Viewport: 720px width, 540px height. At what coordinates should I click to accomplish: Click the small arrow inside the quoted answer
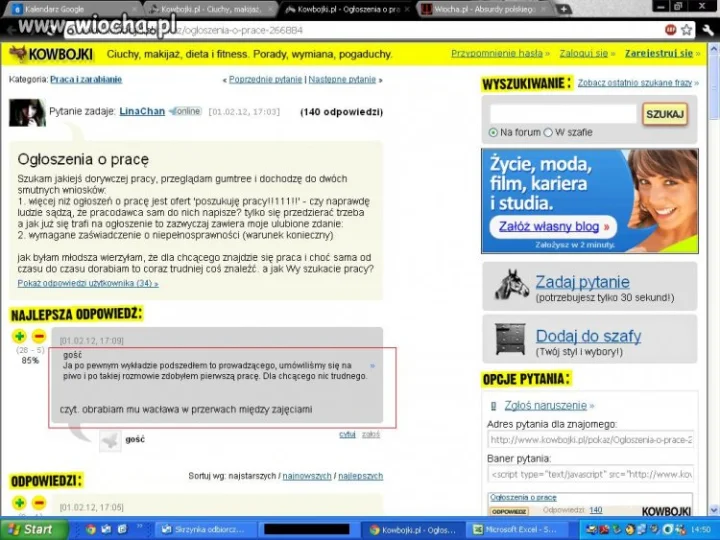point(372,366)
